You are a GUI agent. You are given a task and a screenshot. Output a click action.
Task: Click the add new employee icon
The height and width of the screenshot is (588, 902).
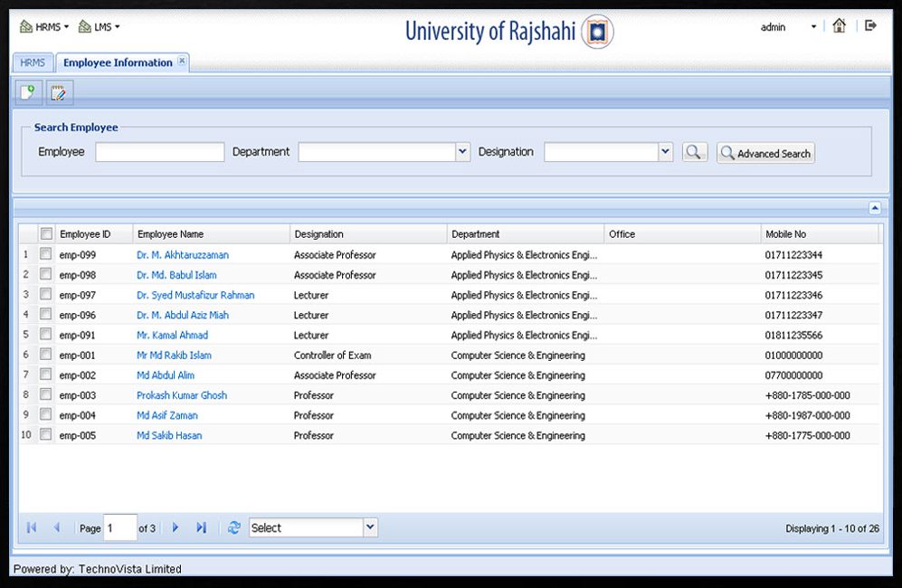click(x=28, y=92)
